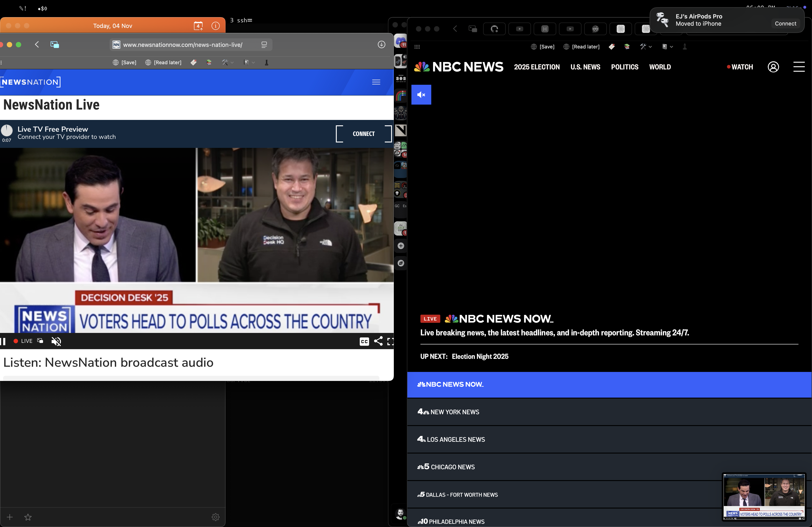This screenshot has width=812, height=527.
Task: Expand the dropdown beside the notebook icon
Action: (x=254, y=63)
